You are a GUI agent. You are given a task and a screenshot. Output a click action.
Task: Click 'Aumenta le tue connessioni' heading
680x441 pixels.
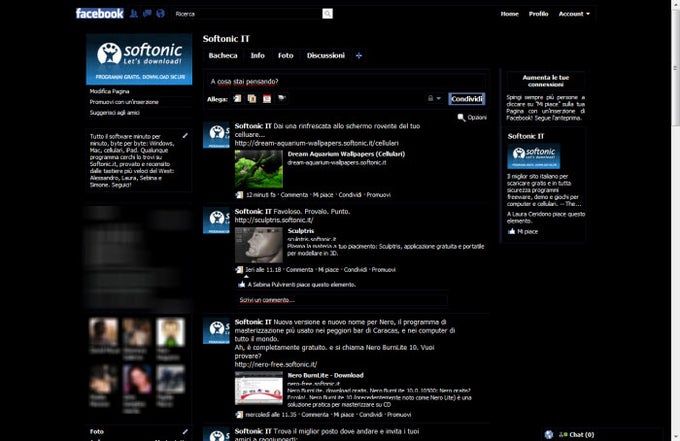click(x=546, y=81)
